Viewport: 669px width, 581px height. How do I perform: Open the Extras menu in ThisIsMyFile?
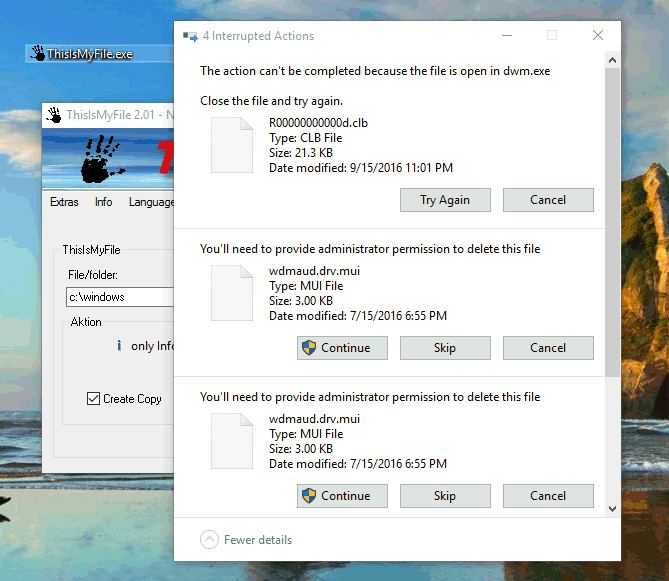(x=64, y=202)
